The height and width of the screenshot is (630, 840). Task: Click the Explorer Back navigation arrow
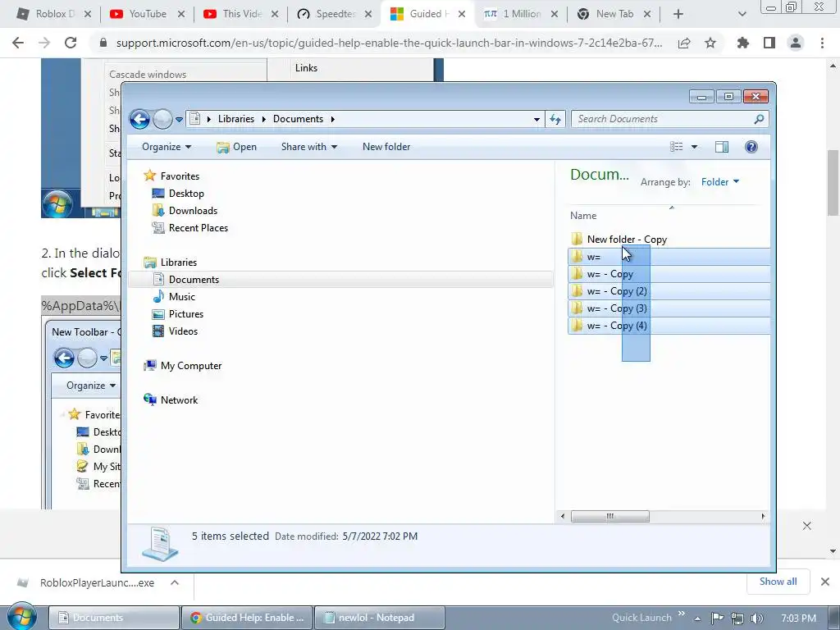pos(139,119)
